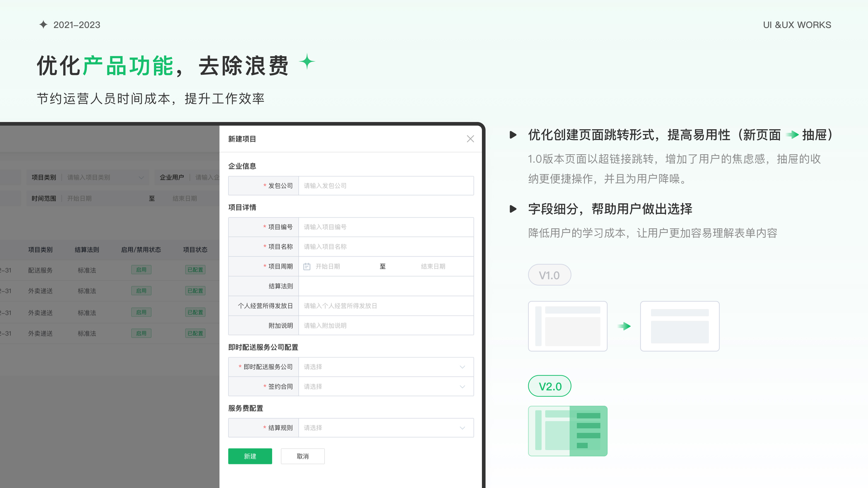Focus the 项目编号 input field

pos(386,227)
